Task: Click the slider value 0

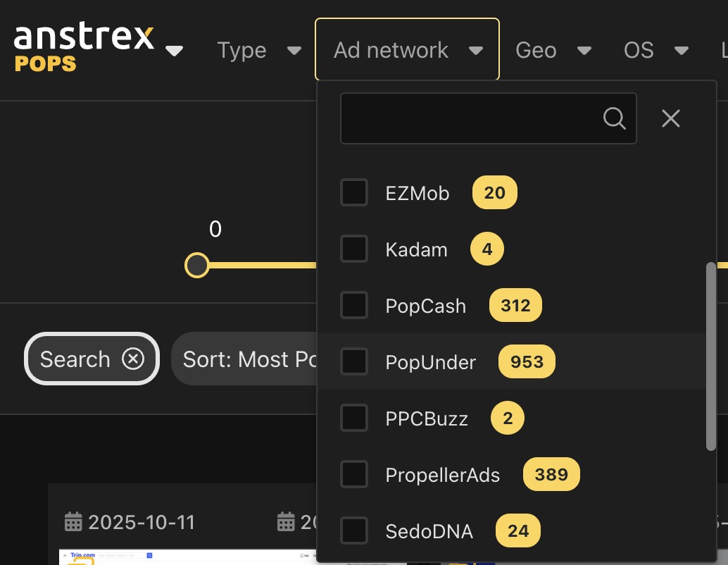Action: 215,229
